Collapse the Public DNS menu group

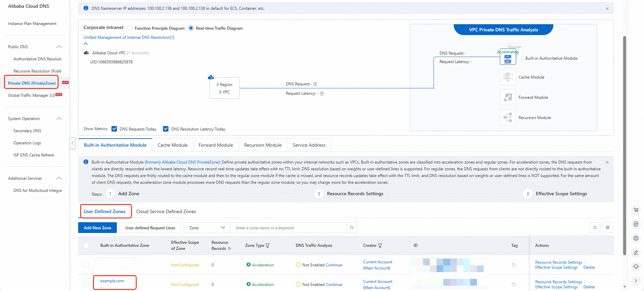[59, 47]
